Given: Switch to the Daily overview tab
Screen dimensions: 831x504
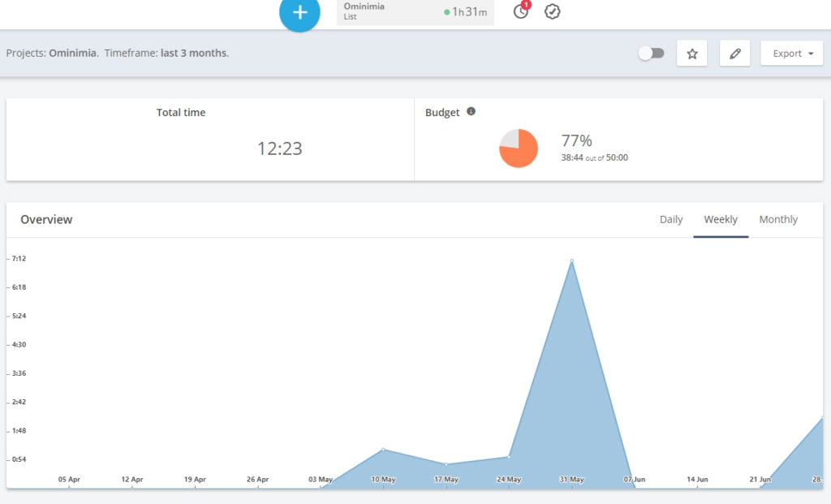Looking at the screenshot, I should pos(670,219).
